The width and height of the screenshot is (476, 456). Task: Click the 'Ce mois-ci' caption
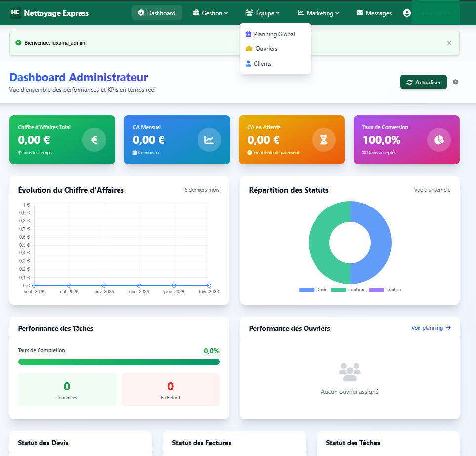point(149,153)
